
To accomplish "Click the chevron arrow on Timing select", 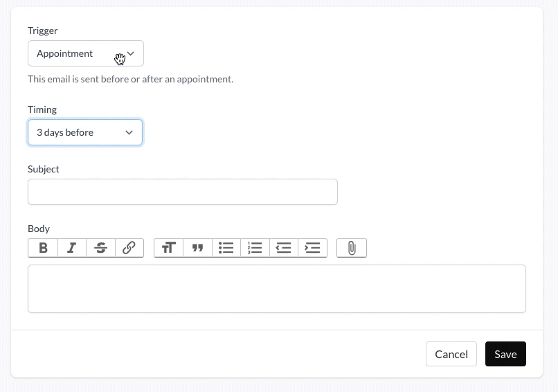I will coord(129,132).
